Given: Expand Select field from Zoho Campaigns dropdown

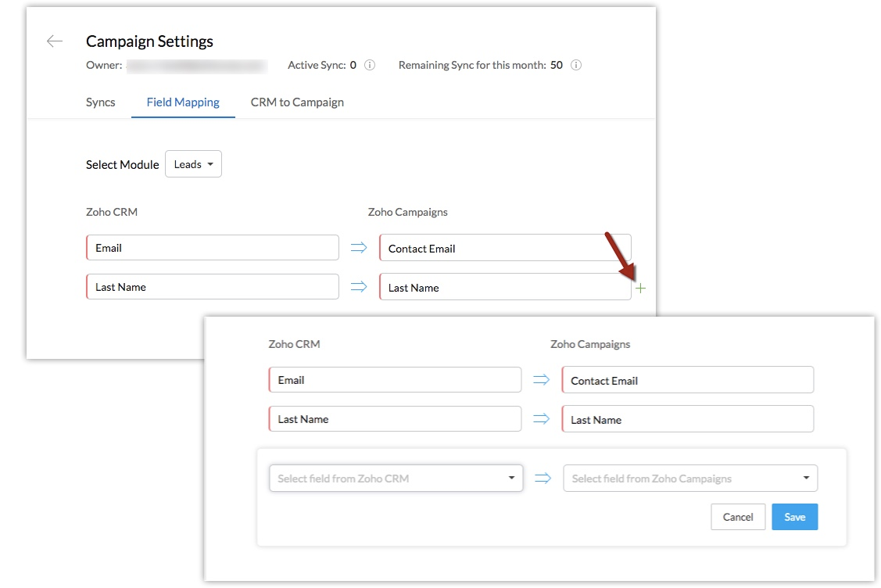Looking at the screenshot, I should [690, 479].
